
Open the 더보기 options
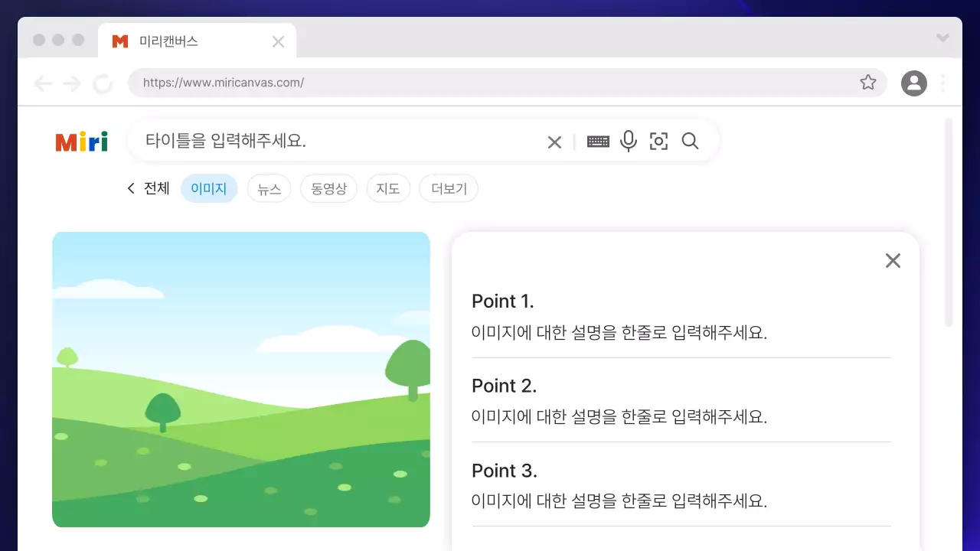[x=449, y=187]
